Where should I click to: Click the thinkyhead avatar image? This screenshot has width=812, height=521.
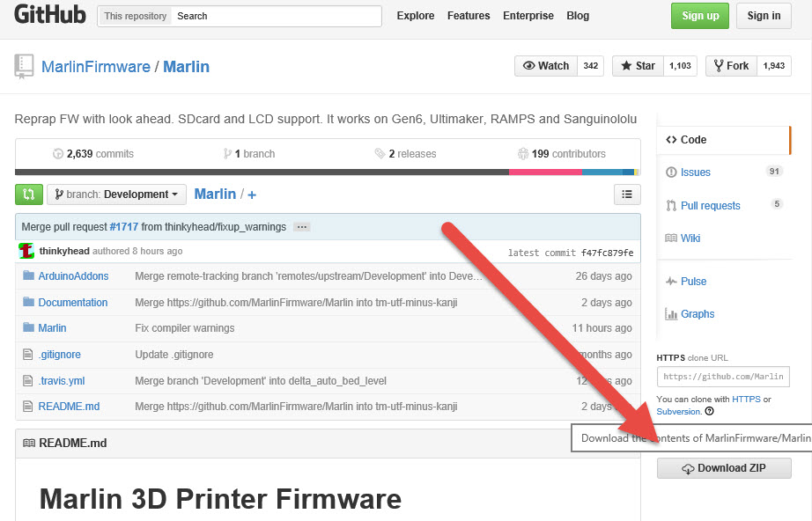tap(26, 251)
